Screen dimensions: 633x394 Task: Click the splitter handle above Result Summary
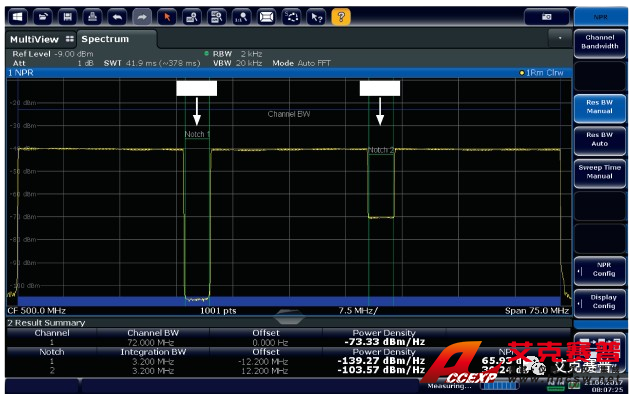pos(289,316)
